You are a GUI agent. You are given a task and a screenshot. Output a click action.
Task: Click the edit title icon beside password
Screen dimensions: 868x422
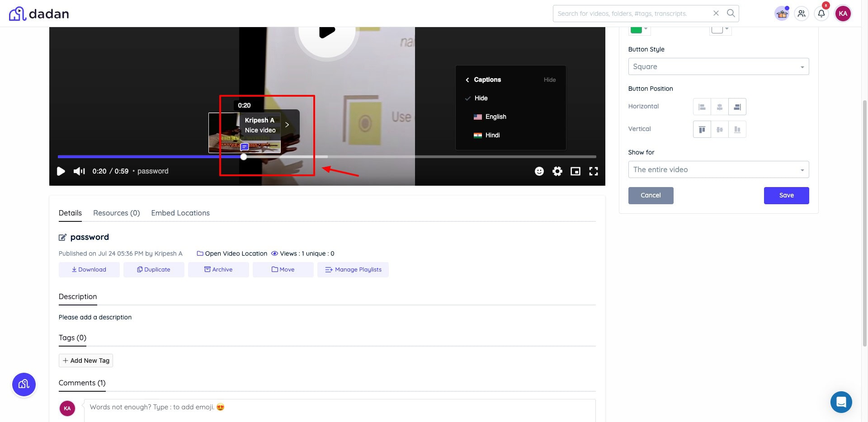tap(63, 238)
